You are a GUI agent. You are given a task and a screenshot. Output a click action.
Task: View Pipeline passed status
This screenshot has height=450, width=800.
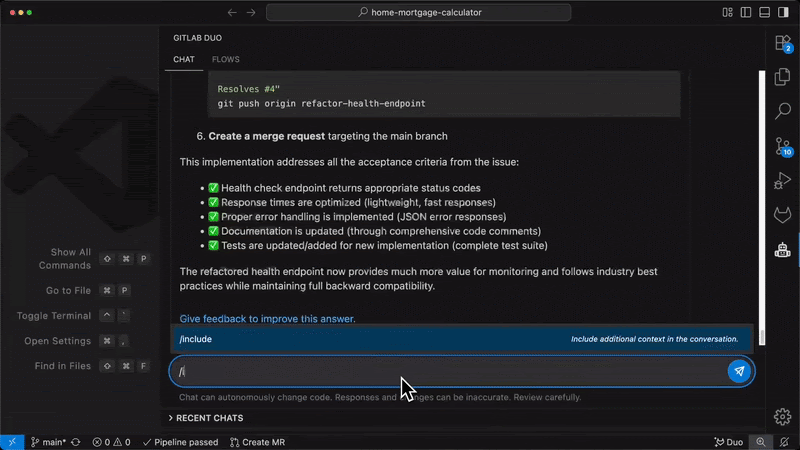pos(180,442)
